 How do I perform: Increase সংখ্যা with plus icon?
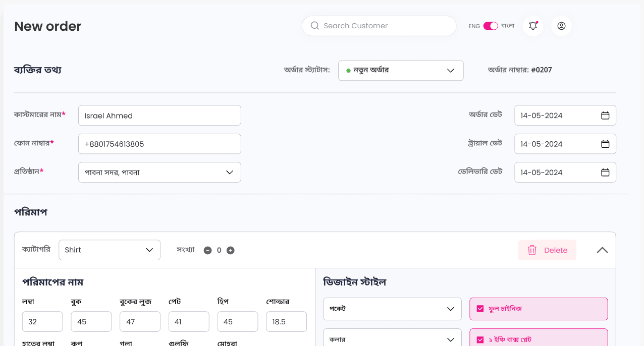(231, 250)
